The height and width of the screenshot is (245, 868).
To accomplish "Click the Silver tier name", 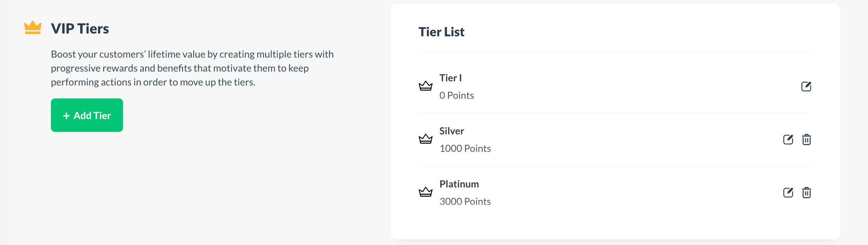I will click(x=452, y=131).
